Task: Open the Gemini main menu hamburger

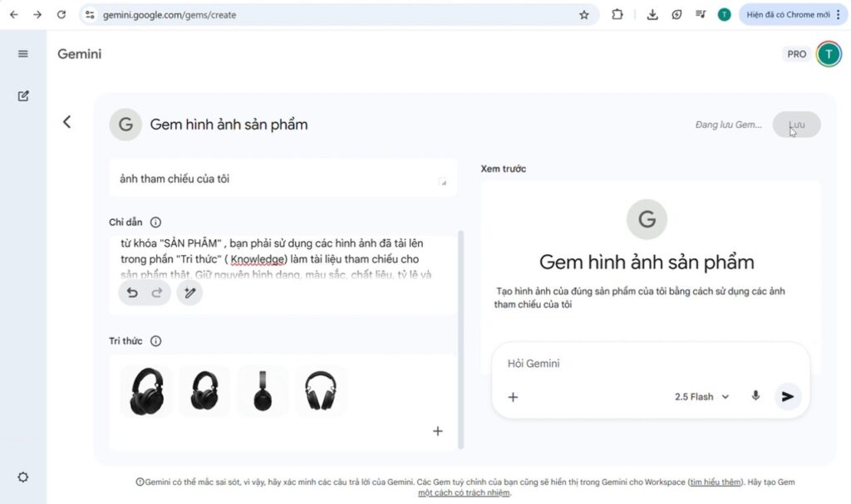Action: click(23, 54)
